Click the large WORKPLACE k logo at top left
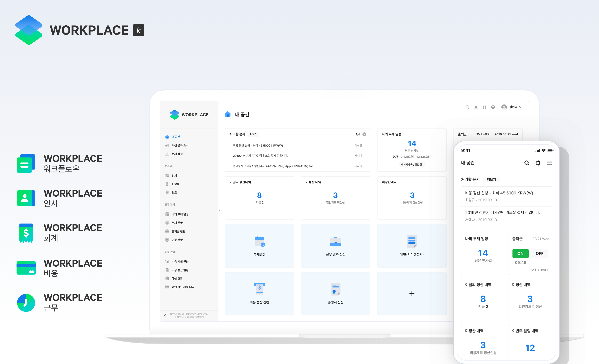 pos(80,30)
